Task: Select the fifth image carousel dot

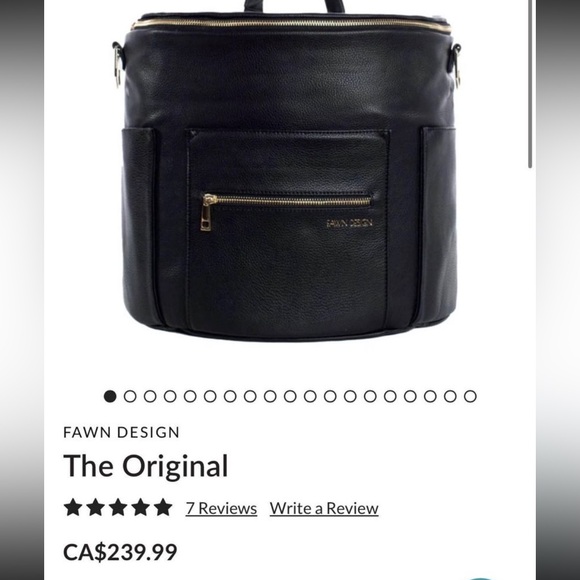Action: click(190, 396)
